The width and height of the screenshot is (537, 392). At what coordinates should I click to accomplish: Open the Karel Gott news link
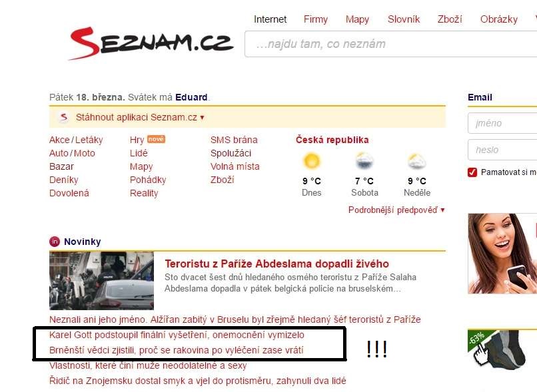coord(177,335)
